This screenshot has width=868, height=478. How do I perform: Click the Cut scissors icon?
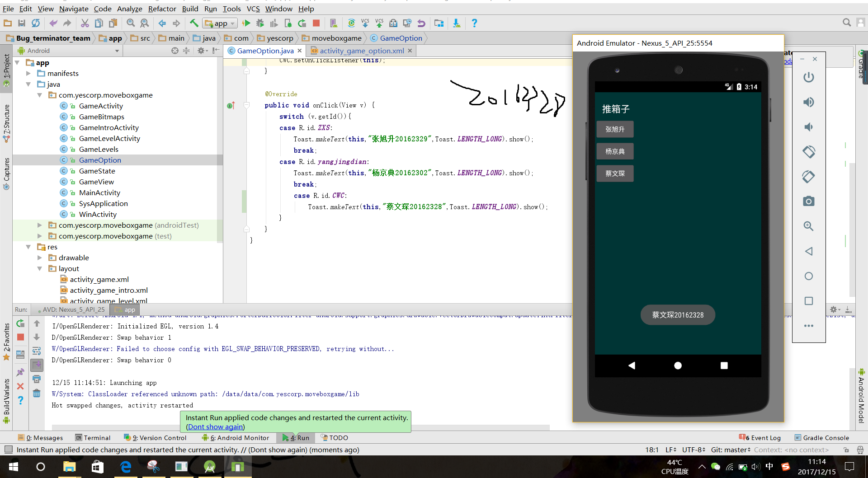click(x=85, y=23)
